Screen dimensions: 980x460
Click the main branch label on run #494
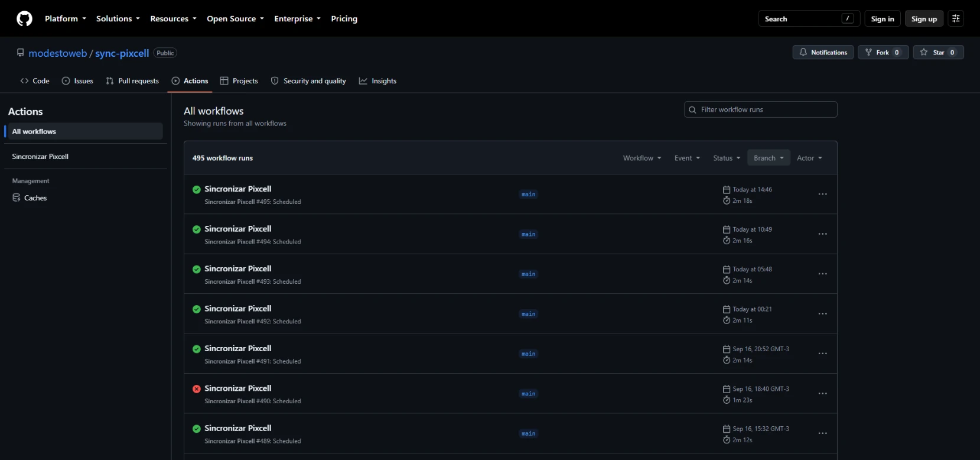[529, 234]
